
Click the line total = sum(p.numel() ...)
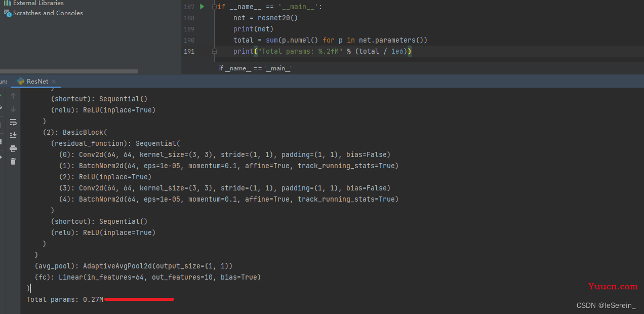(331, 40)
